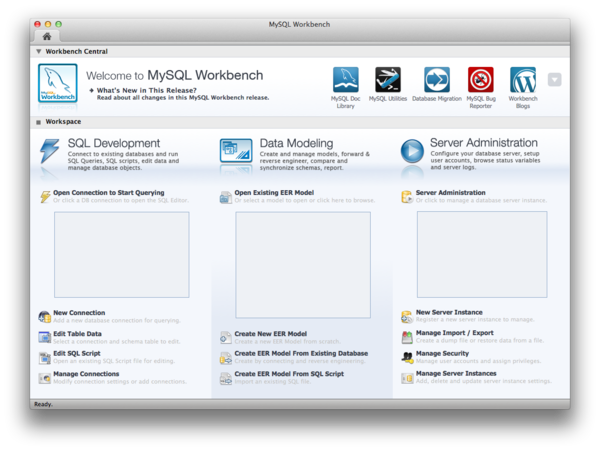Open Manage Server Instances link
The height and width of the screenshot is (451, 600).
pyautogui.click(x=456, y=373)
